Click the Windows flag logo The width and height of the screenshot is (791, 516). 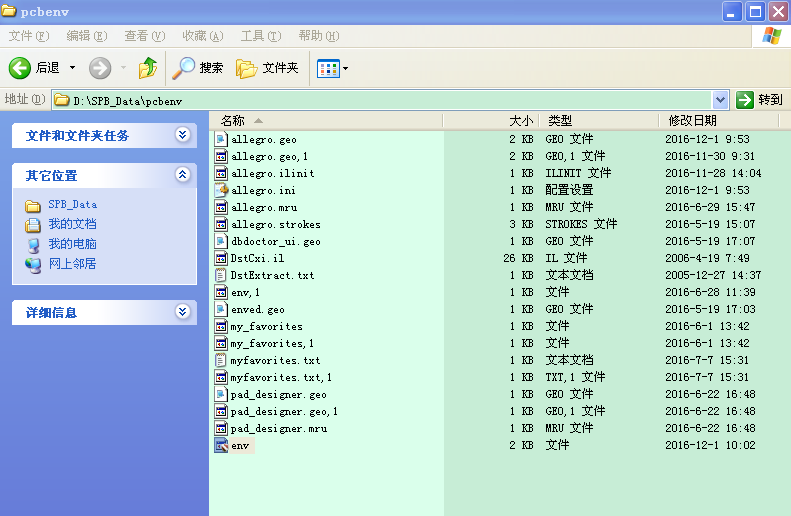[771, 36]
